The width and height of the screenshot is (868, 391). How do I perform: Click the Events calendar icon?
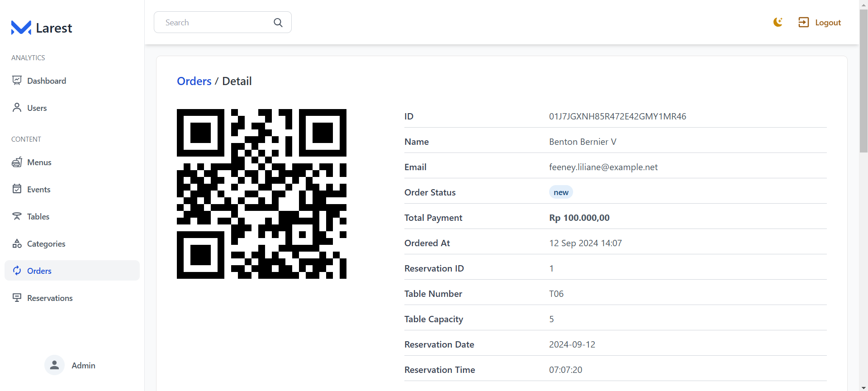17,189
